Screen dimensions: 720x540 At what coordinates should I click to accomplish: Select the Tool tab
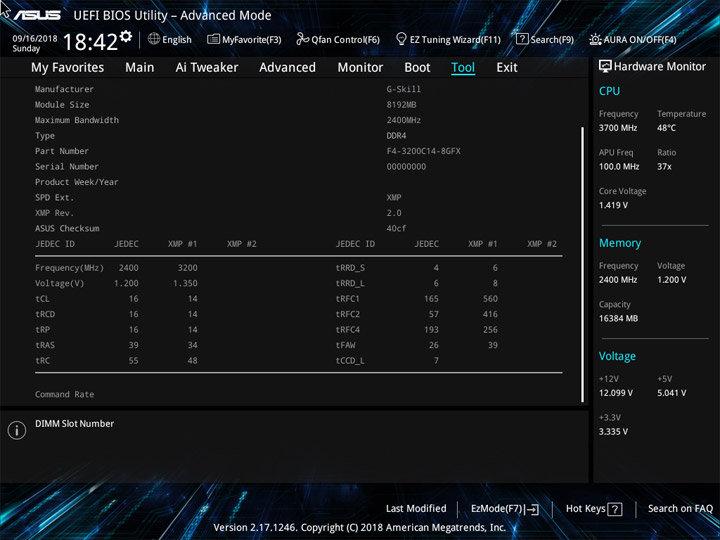(x=463, y=68)
